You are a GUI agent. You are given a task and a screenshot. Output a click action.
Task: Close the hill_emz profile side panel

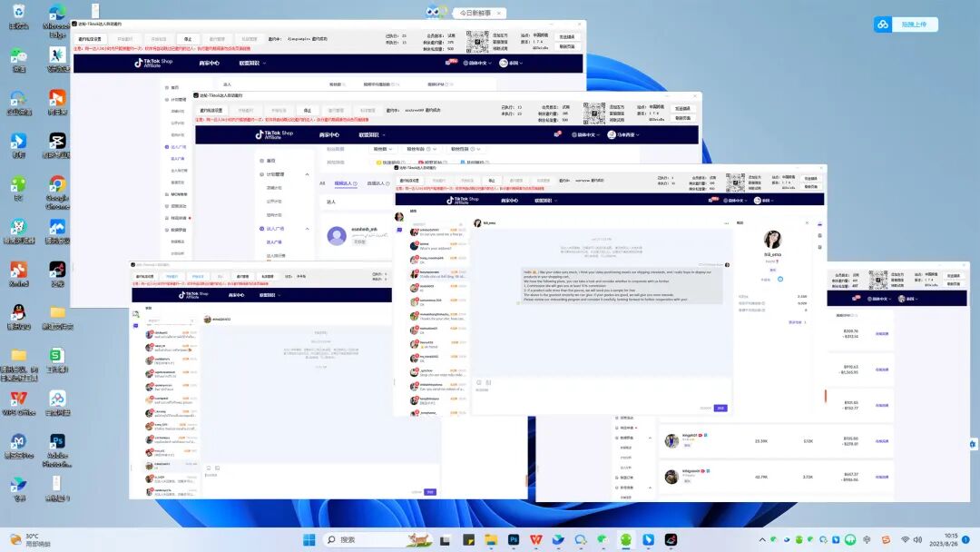coord(807,223)
